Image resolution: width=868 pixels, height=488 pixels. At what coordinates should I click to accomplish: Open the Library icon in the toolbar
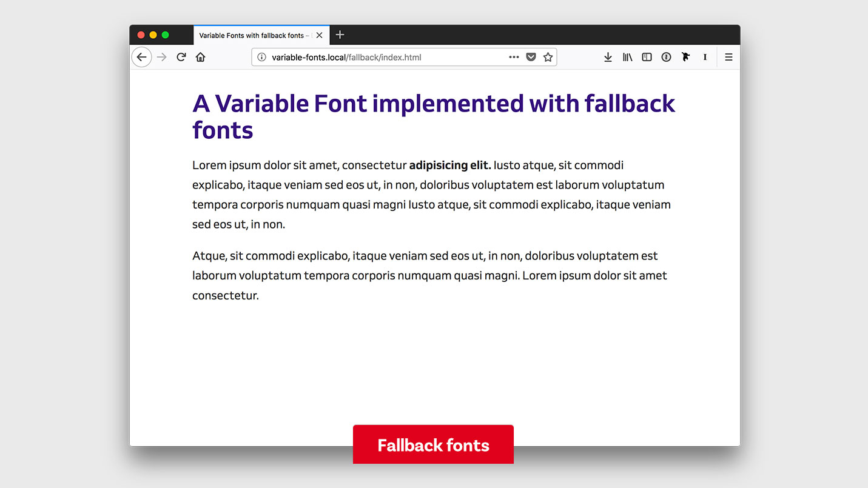coord(628,56)
